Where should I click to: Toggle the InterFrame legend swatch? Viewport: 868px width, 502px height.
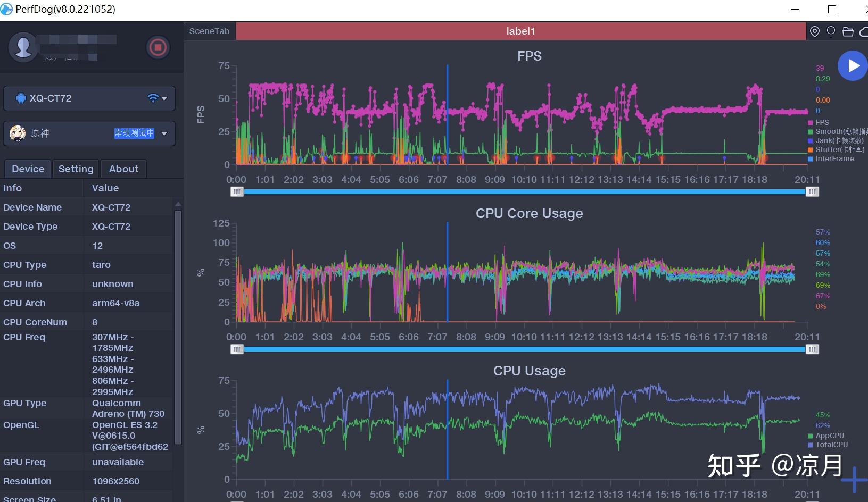[811, 159]
